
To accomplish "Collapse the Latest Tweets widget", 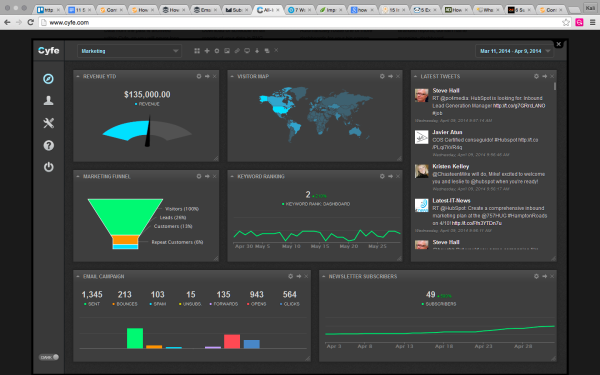I will [x=416, y=77].
